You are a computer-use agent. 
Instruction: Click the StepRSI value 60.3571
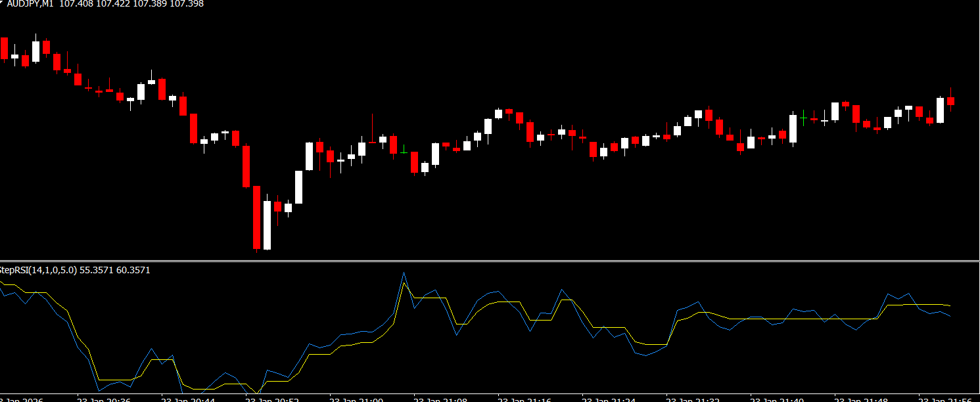[133, 270]
